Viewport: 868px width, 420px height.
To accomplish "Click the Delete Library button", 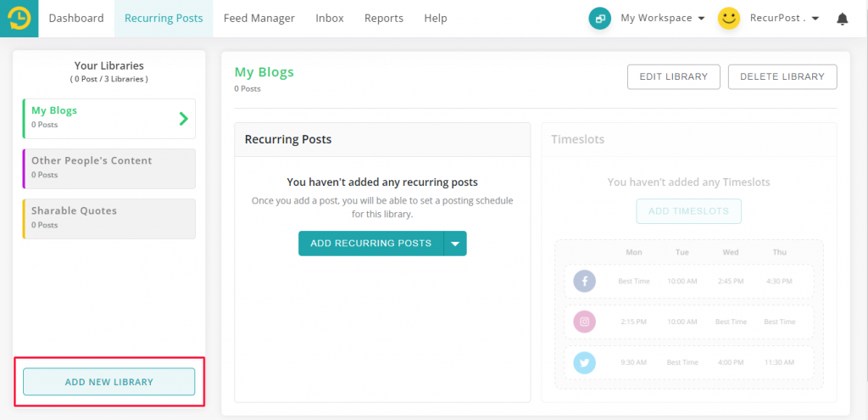I will coord(782,76).
